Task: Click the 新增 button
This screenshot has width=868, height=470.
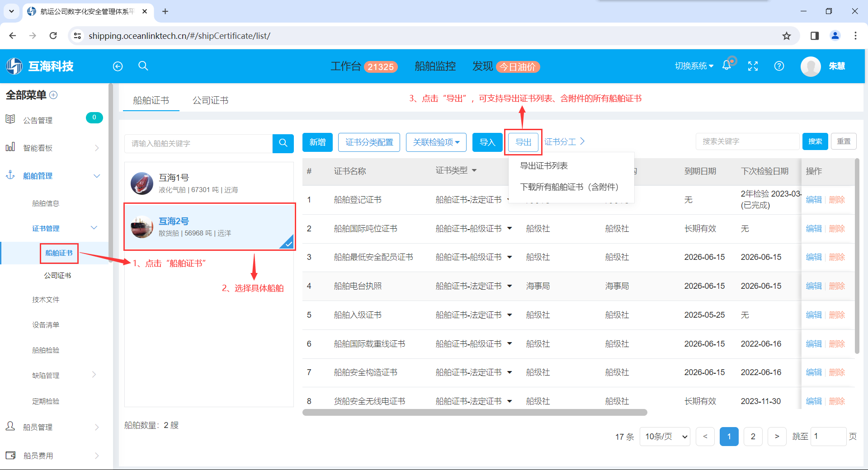Action: (317, 142)
